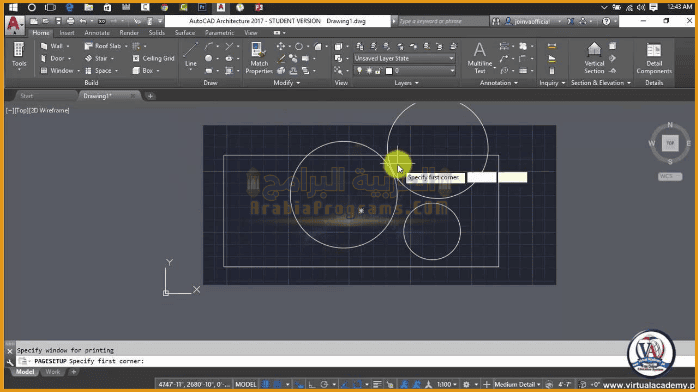
Task: Switch to the Render ribbon tab
Action: (129, 33)
